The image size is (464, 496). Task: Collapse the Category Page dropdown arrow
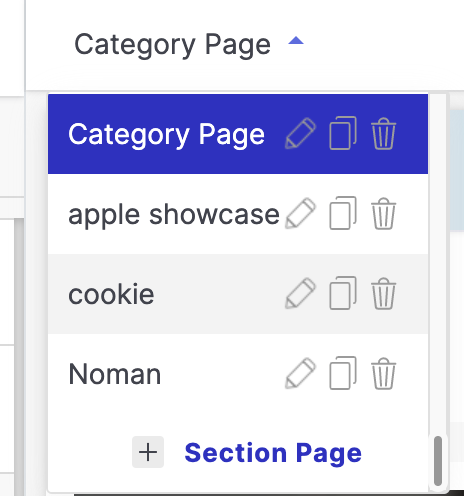coord(296,41)
